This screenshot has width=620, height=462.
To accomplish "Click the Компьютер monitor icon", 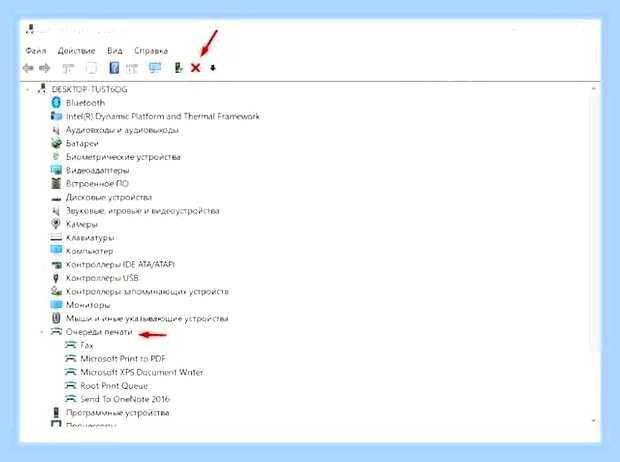I will 56,250.
